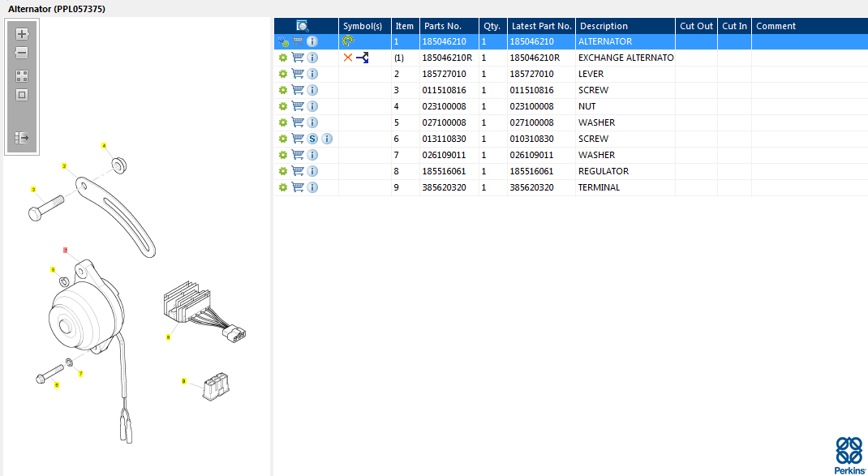This screenshot has width=868, height=476.
Task: Click gear icon on TERMINAL row
Action: coord(283,187)
